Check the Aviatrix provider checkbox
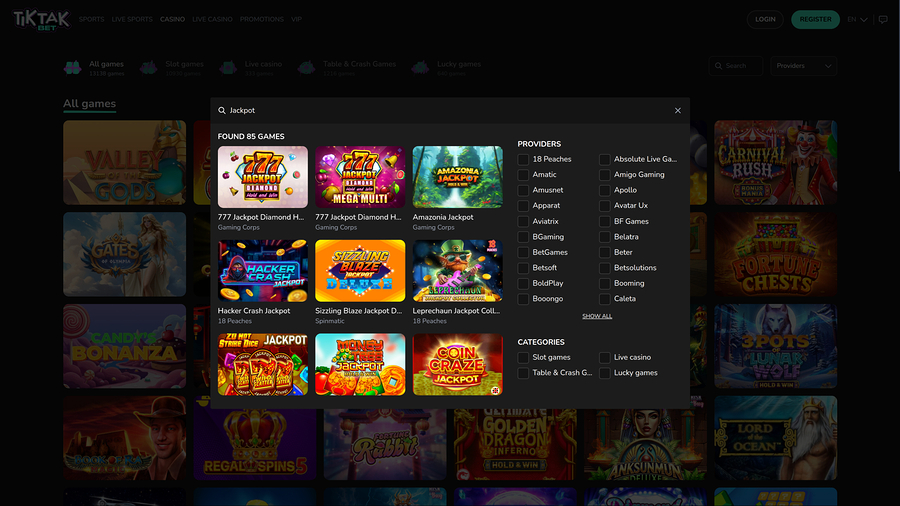Screen dimensions: 900x506 (523, 221)
